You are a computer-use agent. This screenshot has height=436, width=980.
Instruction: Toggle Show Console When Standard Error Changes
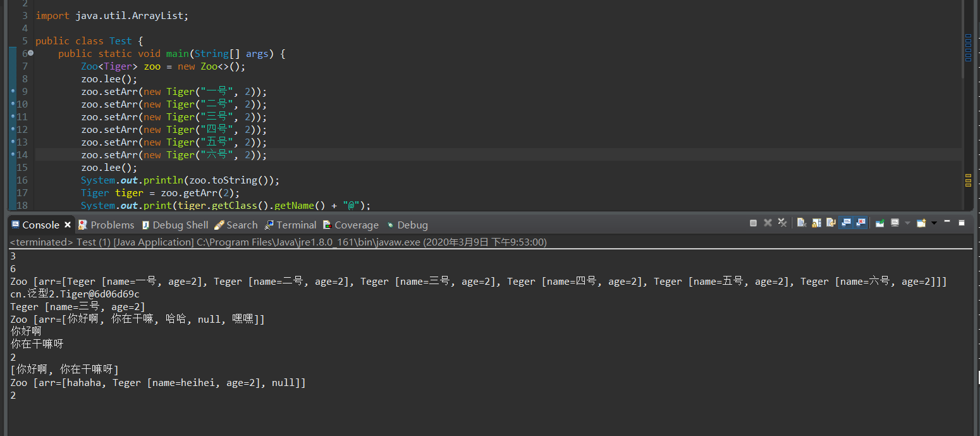click(x=861, y=223)
